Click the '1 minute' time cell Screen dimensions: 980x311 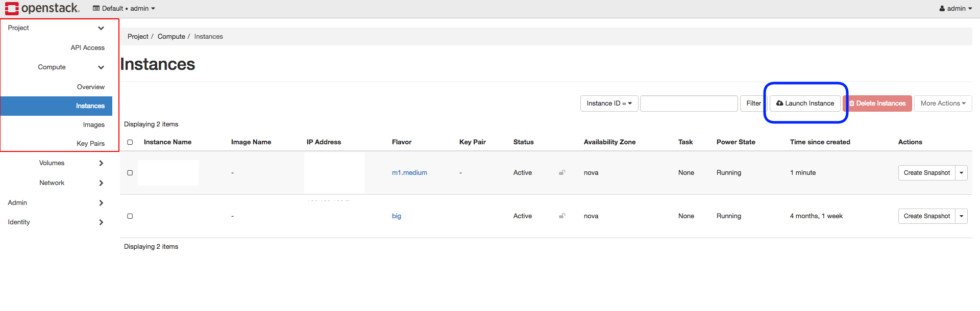(x=803, y=173)
